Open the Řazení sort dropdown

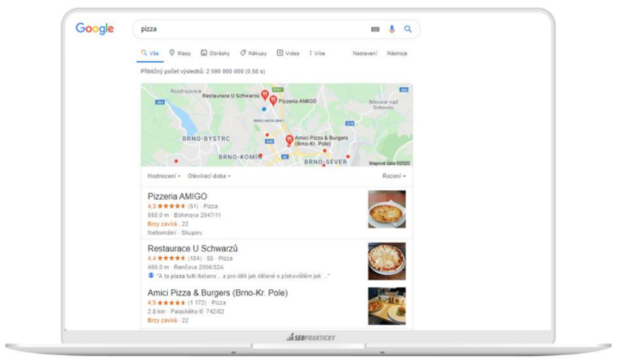[394, 176]
